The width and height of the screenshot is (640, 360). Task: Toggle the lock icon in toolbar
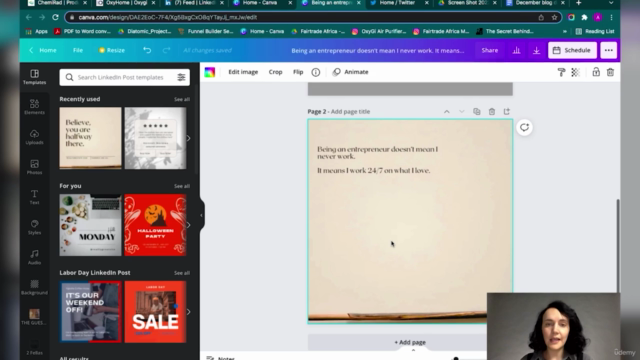click(x=596, y=72)
